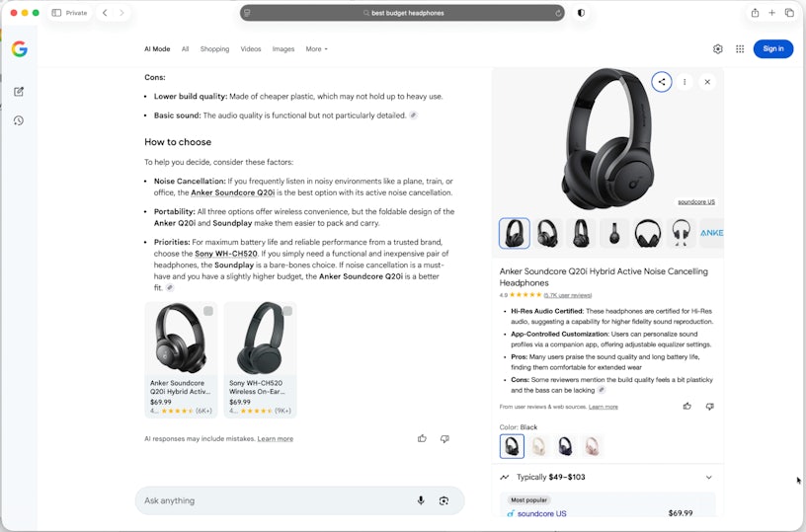Screen dimensions: 806x532
Task: Thumbs up the product review summary
Action: [x=687, y=407]
